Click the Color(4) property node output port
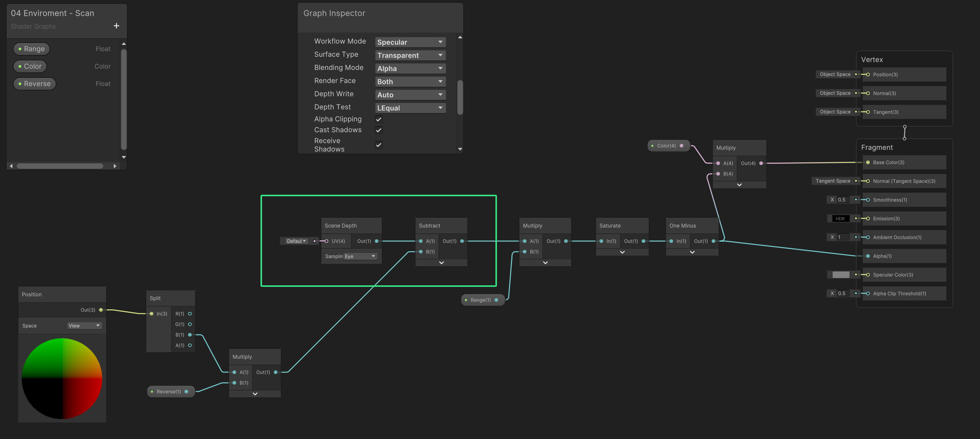The width and height of the screenshot is (980, 439). [x=682, y=146]
